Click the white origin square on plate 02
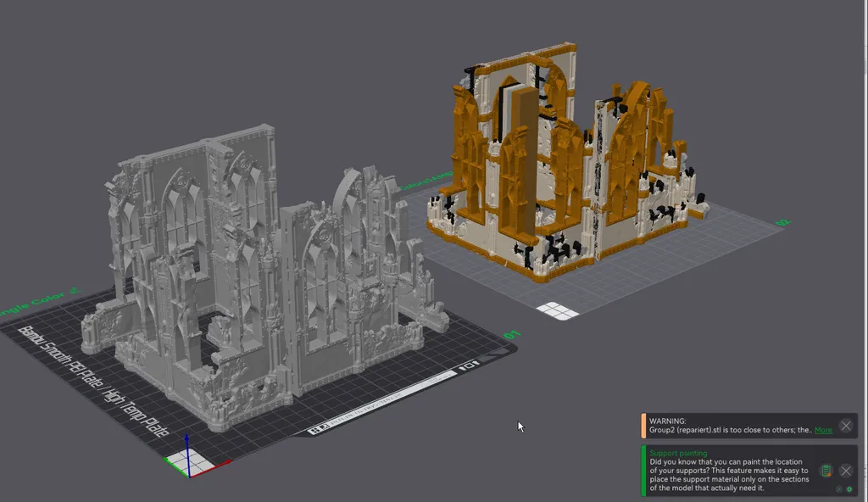The image size is (868, 502). click(x=558, y=311)
